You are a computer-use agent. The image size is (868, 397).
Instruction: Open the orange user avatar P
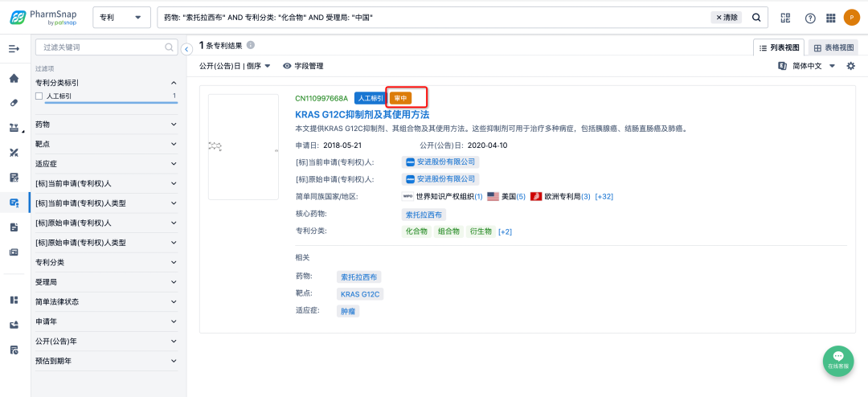(x=851, y=18)
